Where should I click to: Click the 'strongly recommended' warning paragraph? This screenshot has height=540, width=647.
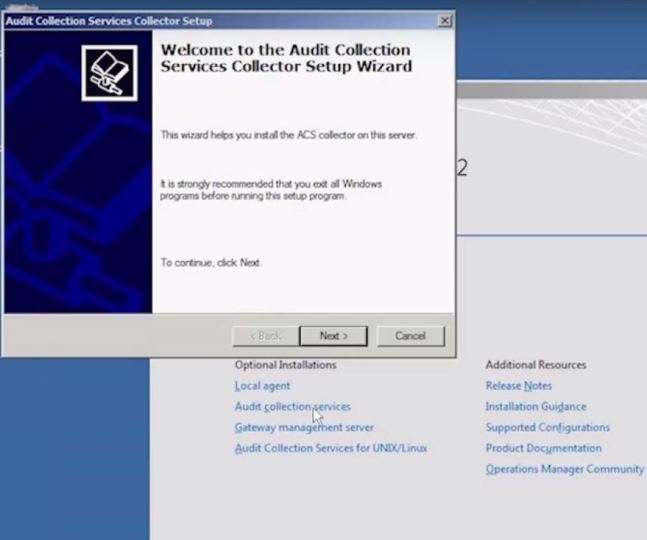pos(271,190)
